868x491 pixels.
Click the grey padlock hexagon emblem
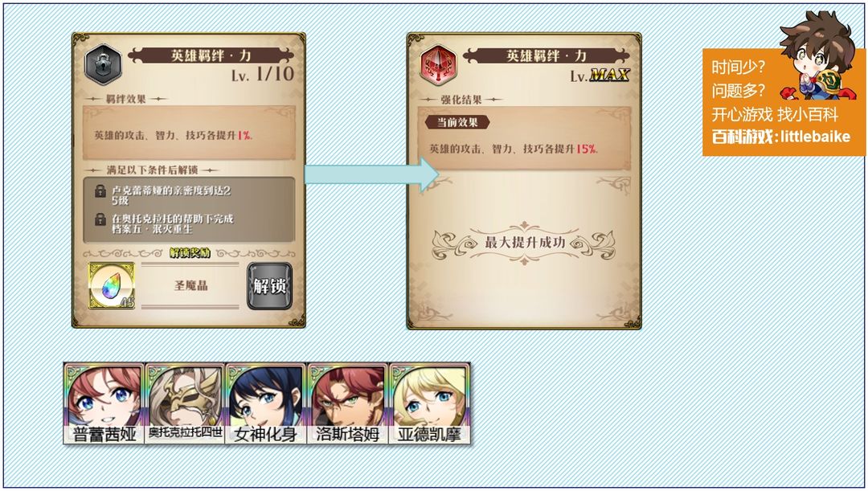pyautogui.click(x=103, y=65)
